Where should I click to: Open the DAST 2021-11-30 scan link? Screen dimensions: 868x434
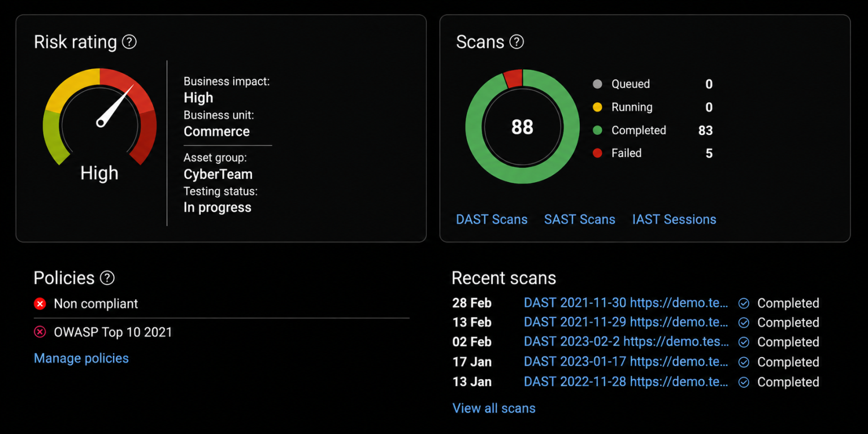pyautogui.click(x=626, y=303)
